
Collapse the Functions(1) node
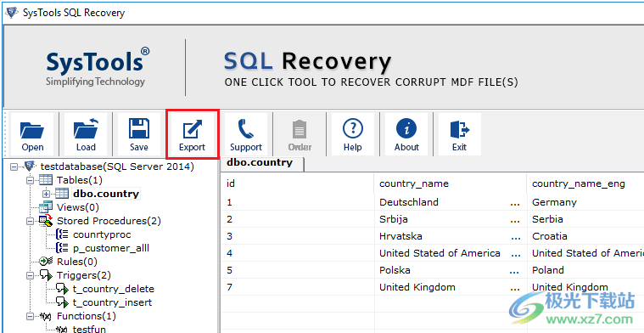(30, 316)
